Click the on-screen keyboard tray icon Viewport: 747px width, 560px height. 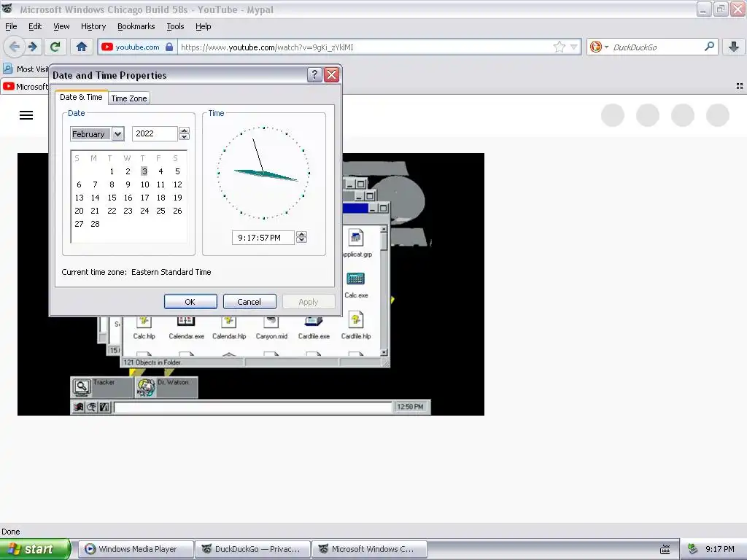665,549
